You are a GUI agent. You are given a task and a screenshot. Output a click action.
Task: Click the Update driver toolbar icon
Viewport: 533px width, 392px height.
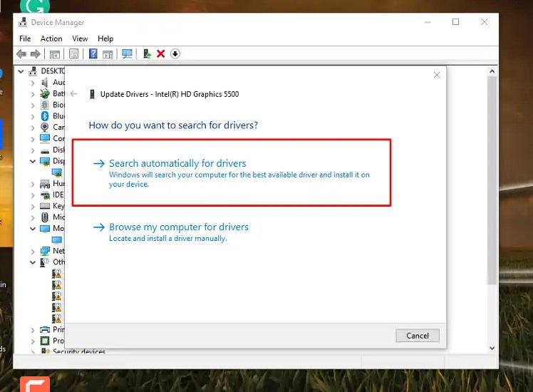tap(147, 53)
